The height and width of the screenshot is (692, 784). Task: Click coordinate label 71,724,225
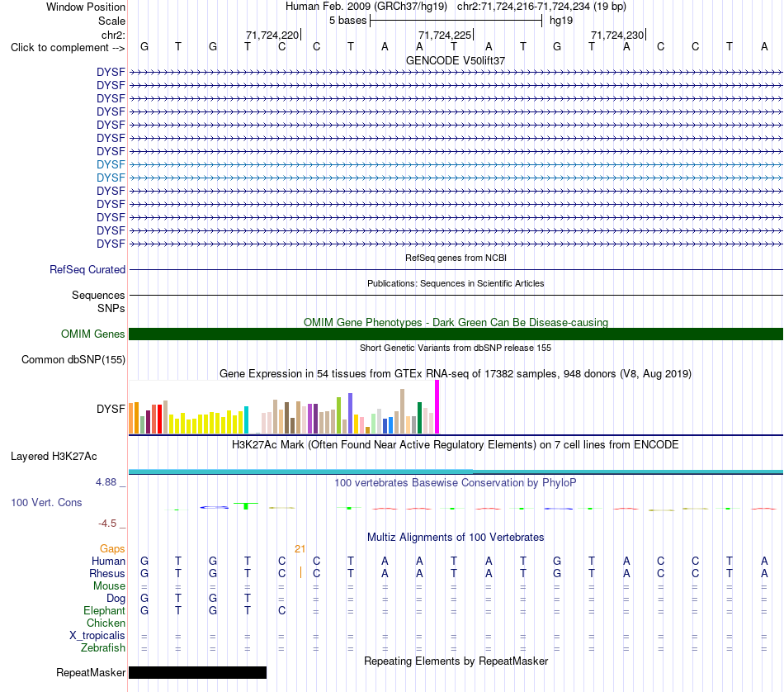(445, 35)
